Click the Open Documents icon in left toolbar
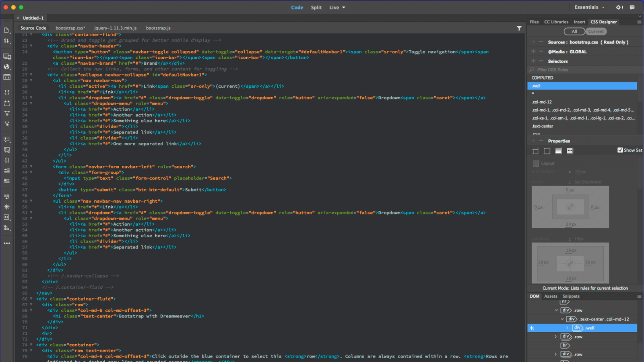The width and height of the screenshot is (644, 362). tap(6, 30)
